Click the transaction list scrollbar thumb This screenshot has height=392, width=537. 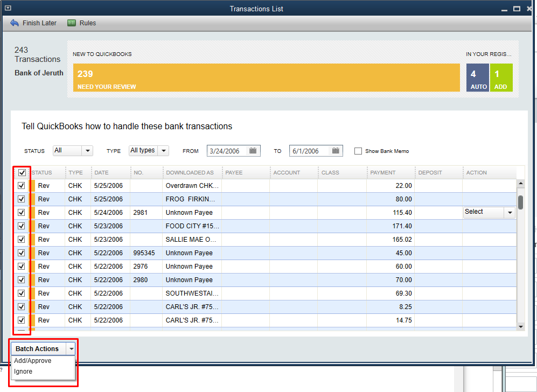click(x=520, y=202)
